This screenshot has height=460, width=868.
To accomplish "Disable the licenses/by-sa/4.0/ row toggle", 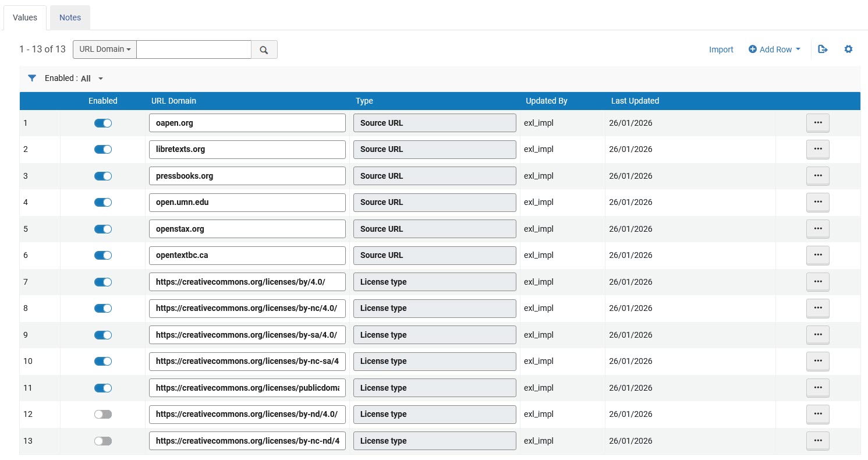I will coord(103,335).
